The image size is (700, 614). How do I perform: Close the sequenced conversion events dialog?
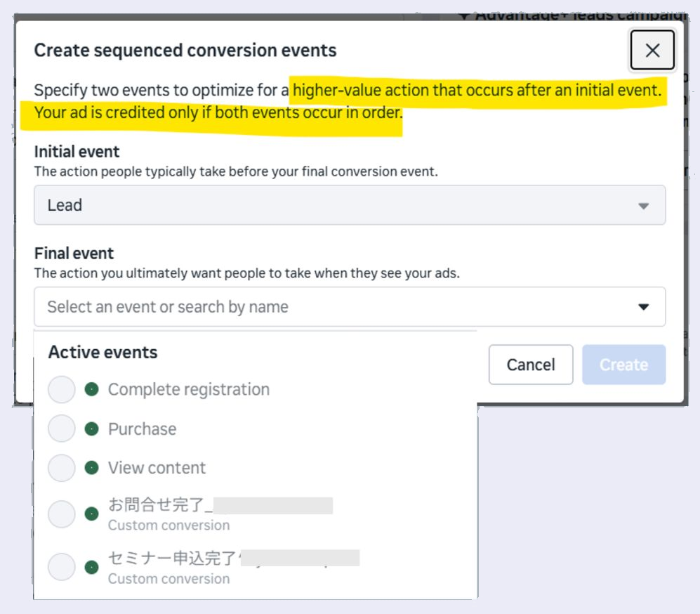[x=652, y=50]
